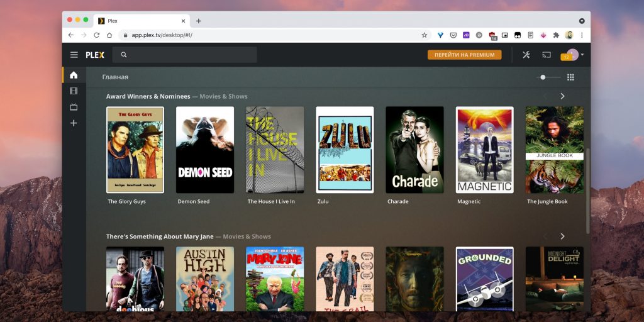This screenshot has width=644, height=322.
Task: Open the Chrome profile avatar
Action: coord(569,35)
